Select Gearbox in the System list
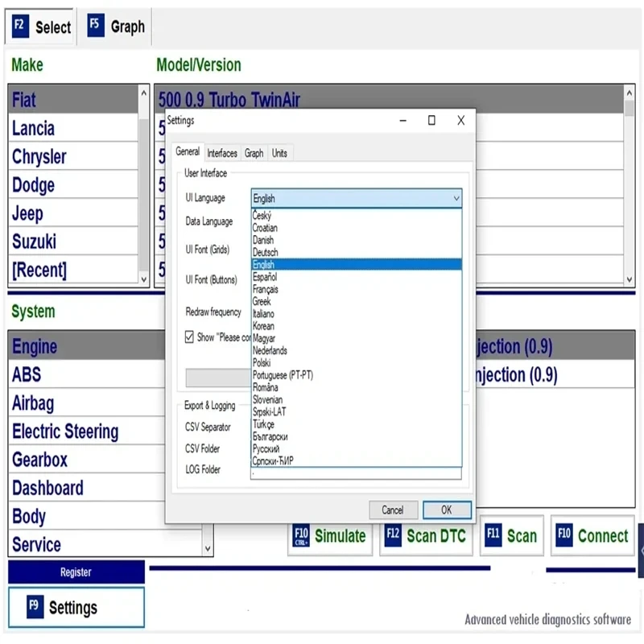644x644 pixels. pos(87,460)
